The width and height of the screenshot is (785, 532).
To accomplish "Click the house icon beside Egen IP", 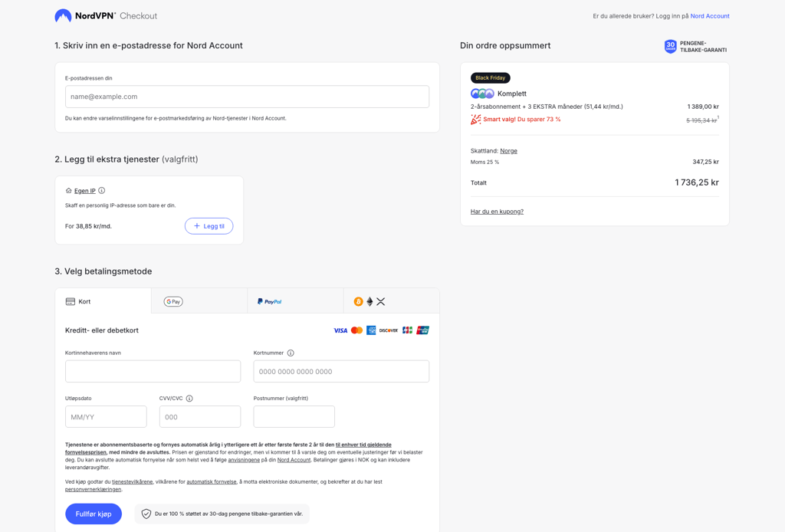I will [x=68, y=191].
